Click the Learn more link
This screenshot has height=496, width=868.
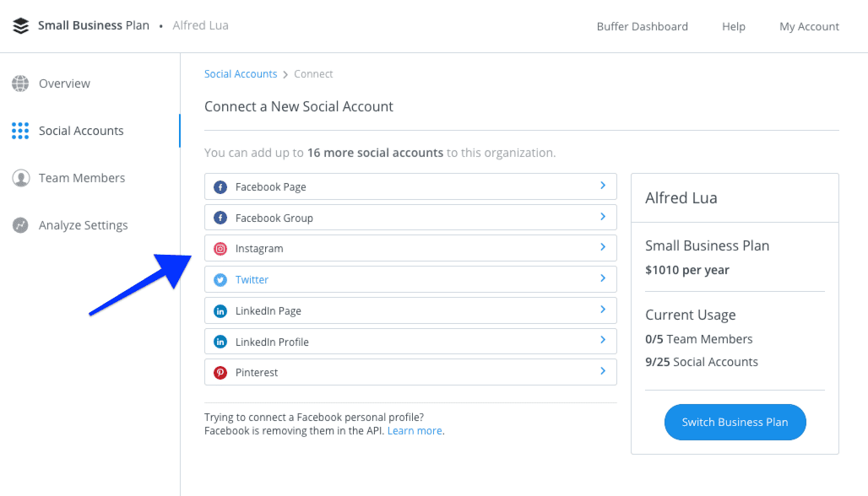click(x=415, y=431)
